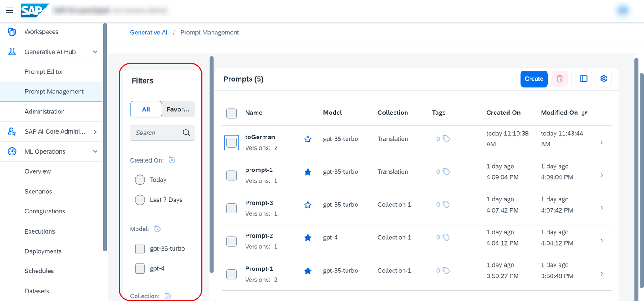
Task: Click the toGerman prompt name
Action: point(260,137)
